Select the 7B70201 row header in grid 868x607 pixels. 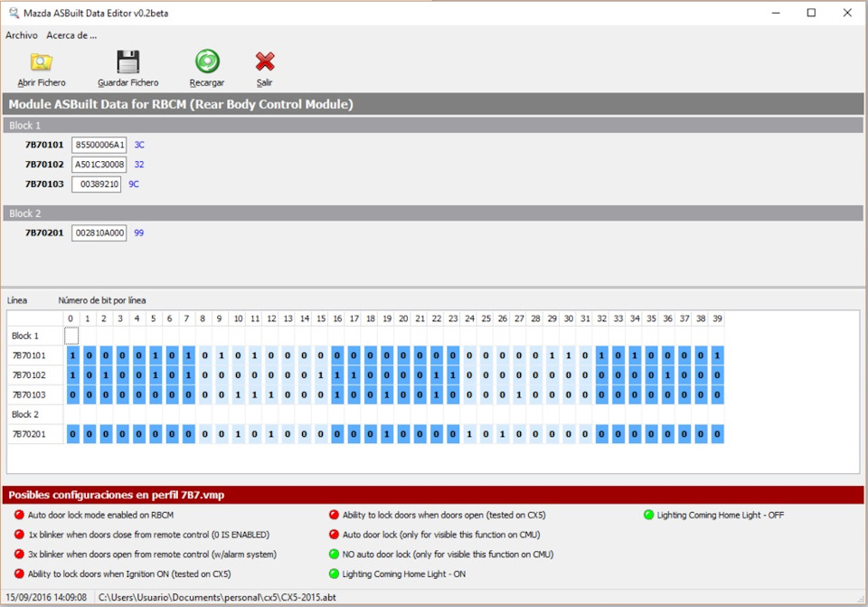click(35, 434)
